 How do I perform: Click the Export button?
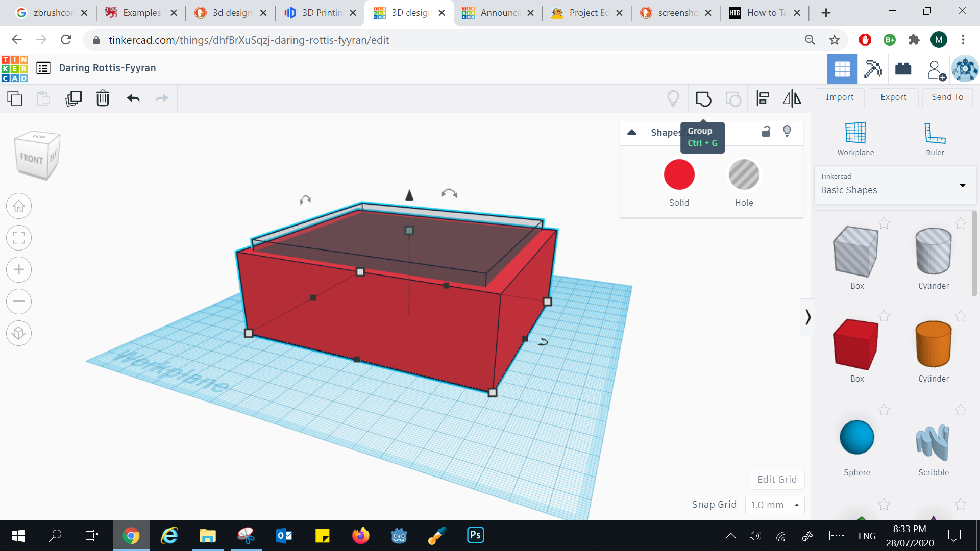[893, 97]
